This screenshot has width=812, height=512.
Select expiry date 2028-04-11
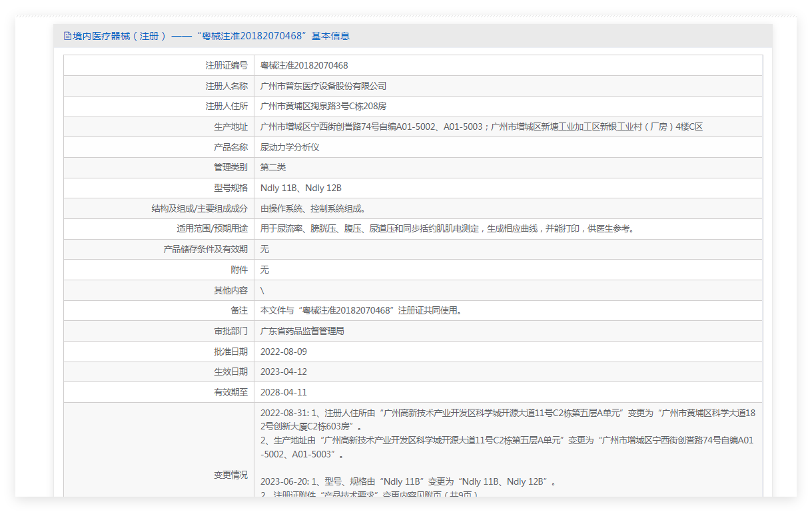283,392
